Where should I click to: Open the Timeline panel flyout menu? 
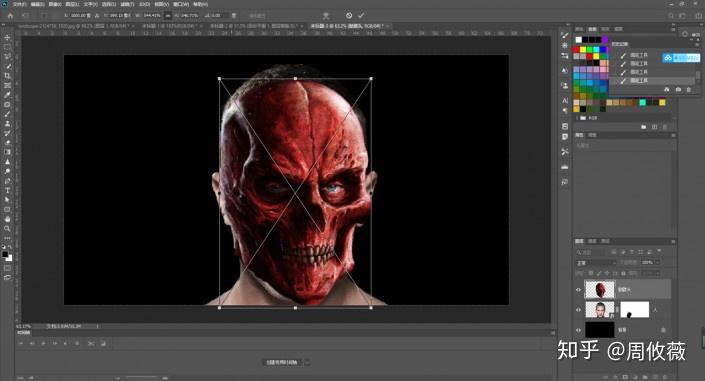(x=553, y=333)
